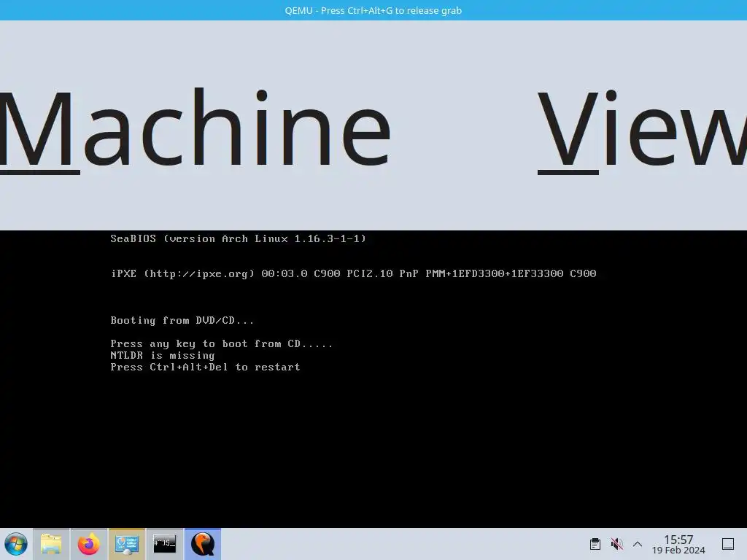Click 'Press any key to boot from CD' text

pos(222,344)
